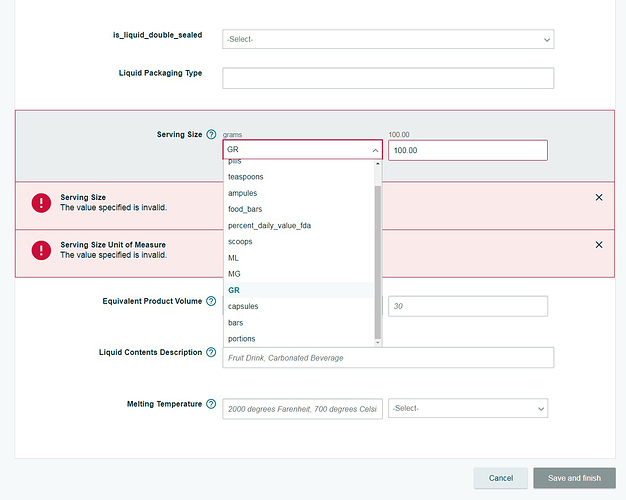Select ampules in the dropdown list
The width and height of the screenshot is (626, 500).
pyautogui.click(x=243, y=193)
